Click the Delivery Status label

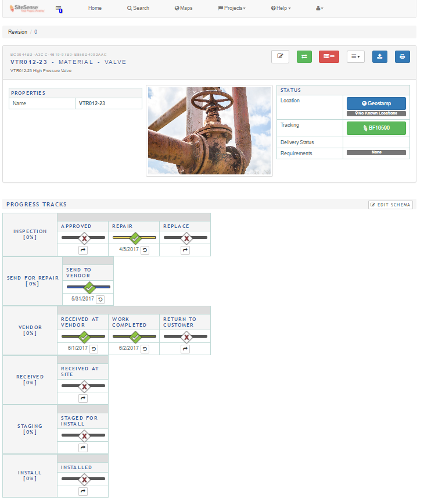click(297, 142)
